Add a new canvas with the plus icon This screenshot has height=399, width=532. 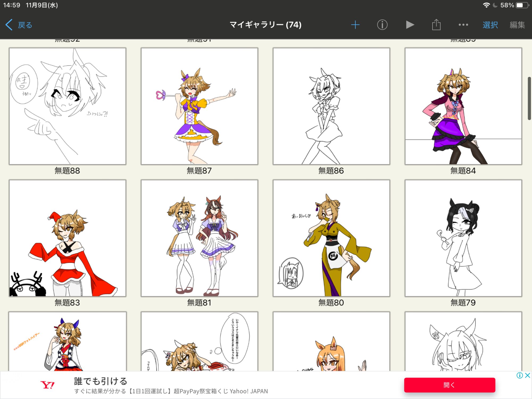coord(355,25)
